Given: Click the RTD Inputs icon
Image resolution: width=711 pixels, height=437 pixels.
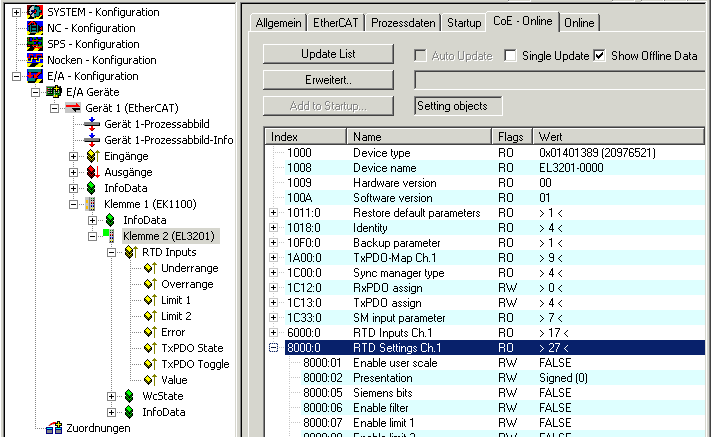Looking at the screenshot, I should click(x=131, y=252).
